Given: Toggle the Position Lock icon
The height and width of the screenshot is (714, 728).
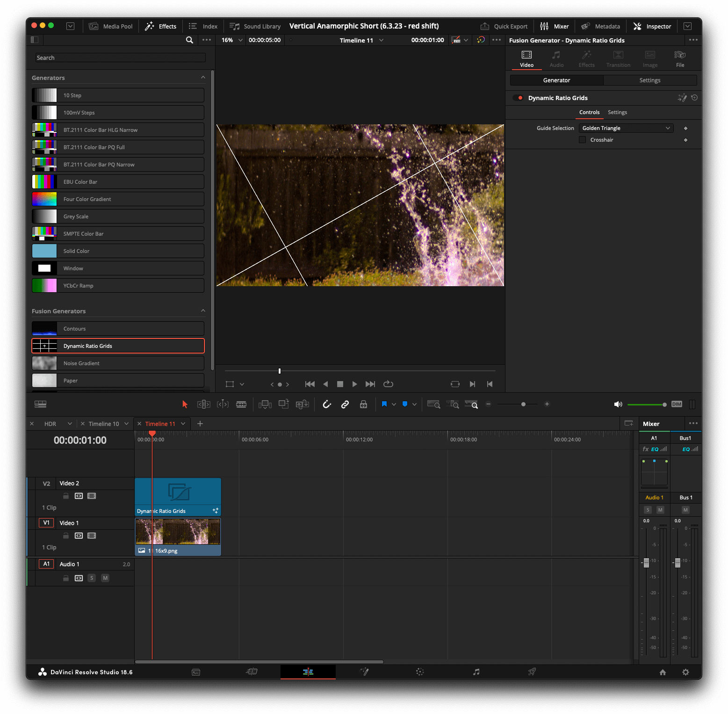Looking at the screenshot, I should [363, 404].
